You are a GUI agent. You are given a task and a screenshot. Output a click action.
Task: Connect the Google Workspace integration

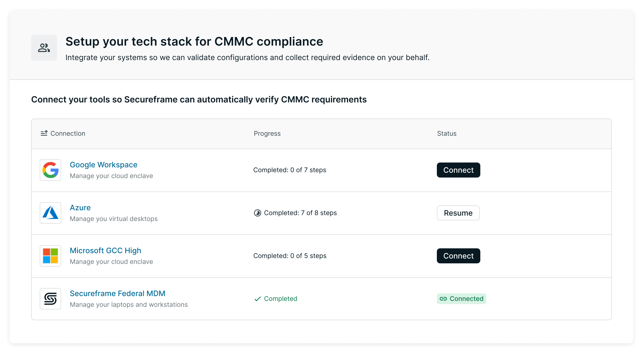click(x=458, y=170)
